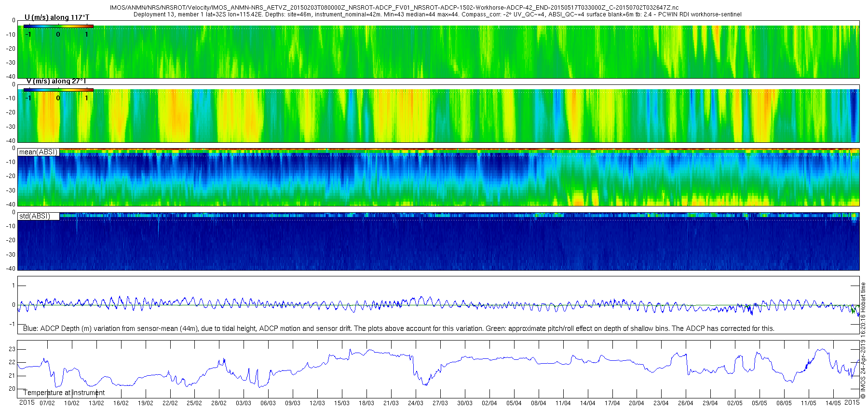Click the 24/03 date tick label
Image resolution: width=868 pixels, height=410 pixels.
tap(416, 403)
